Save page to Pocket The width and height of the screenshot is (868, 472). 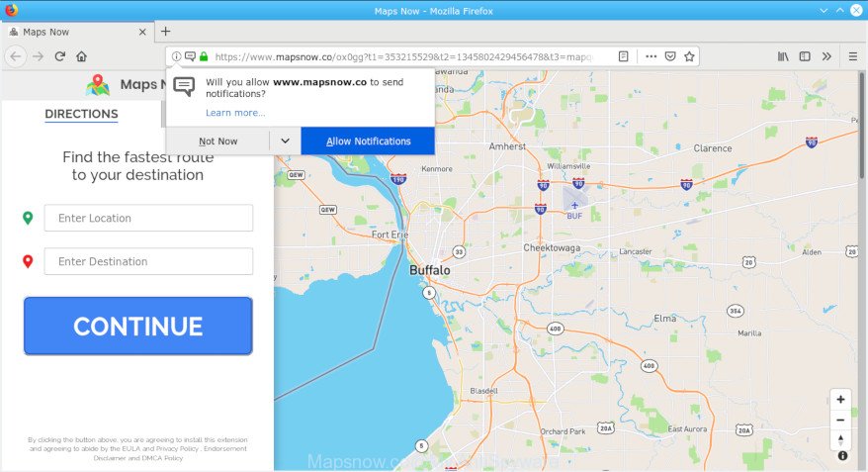[x=670, y=56]
